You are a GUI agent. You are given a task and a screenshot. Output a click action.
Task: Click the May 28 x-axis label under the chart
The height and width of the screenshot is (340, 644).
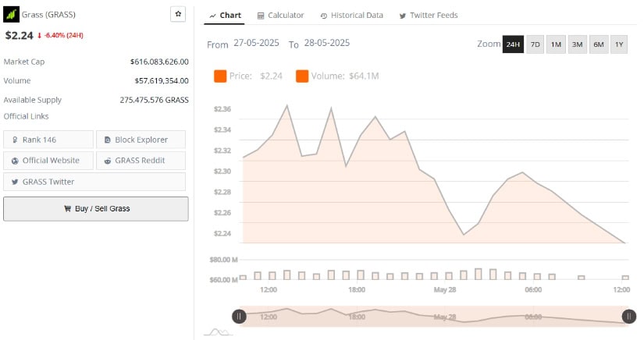click(x=445, y=289)
